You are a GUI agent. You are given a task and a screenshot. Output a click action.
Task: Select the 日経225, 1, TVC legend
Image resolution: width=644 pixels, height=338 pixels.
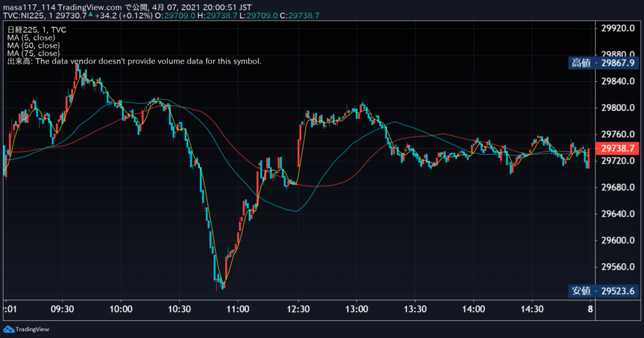36,30
